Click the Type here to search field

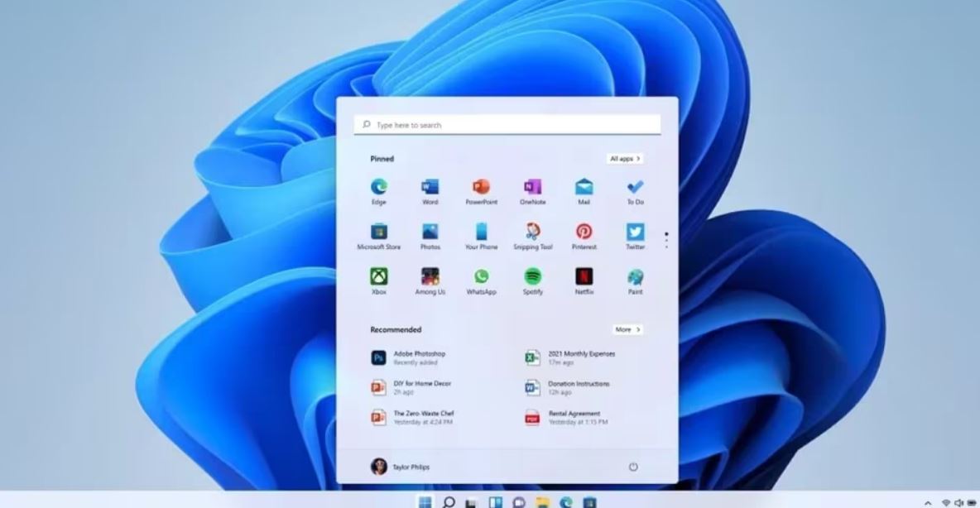pos(507,125)
